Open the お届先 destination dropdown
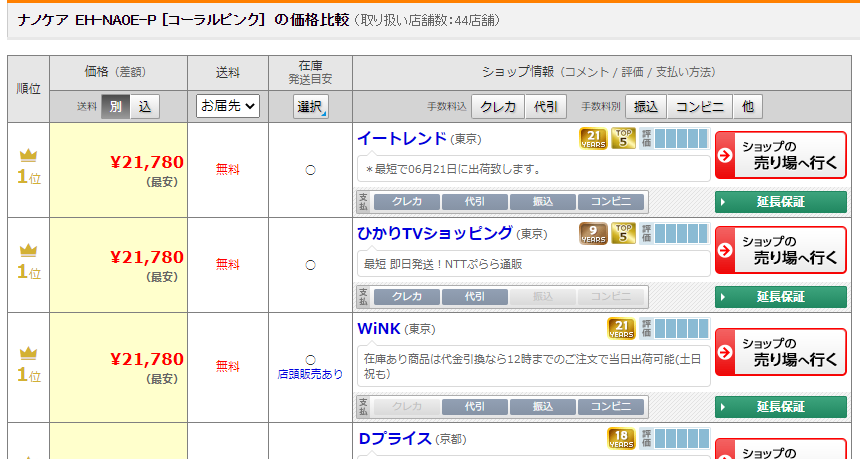 point(228,106)
